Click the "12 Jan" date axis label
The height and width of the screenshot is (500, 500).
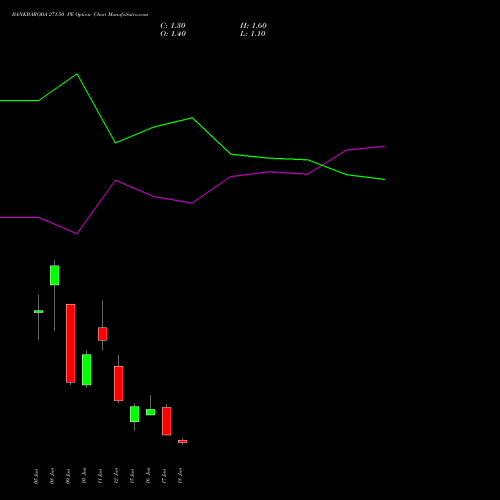tap(116, 476)
